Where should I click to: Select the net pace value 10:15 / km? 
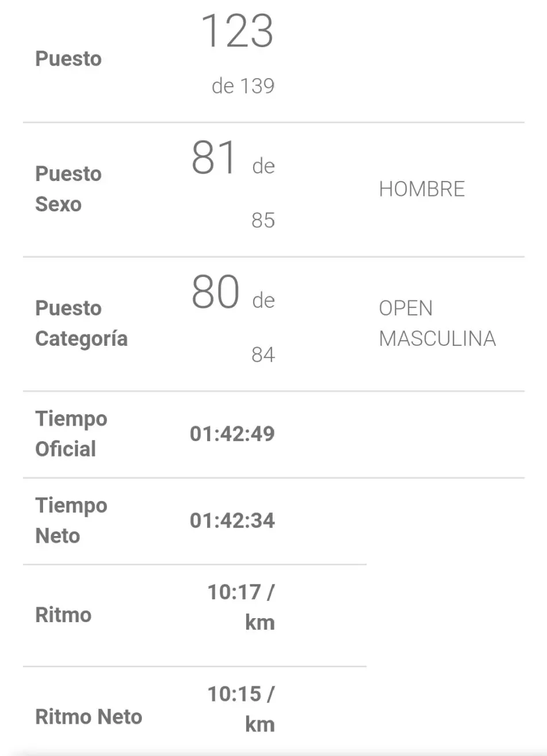coord(241,709)
